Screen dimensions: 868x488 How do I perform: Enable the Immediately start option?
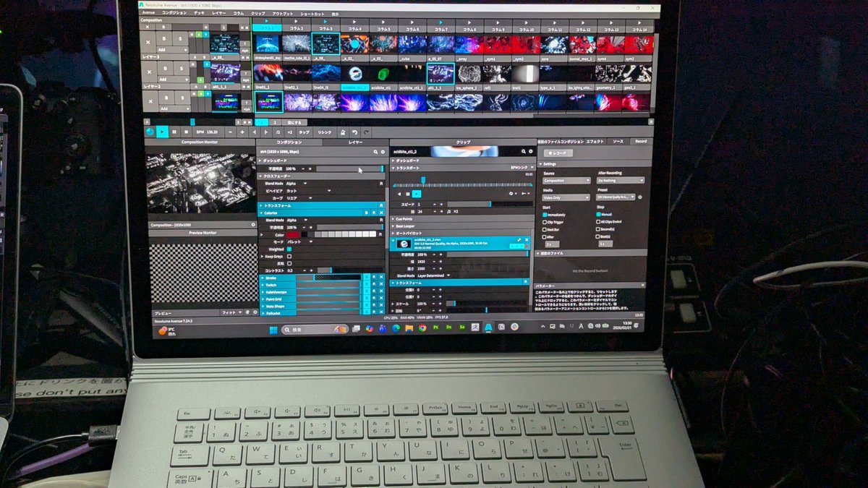pos(545,215)
